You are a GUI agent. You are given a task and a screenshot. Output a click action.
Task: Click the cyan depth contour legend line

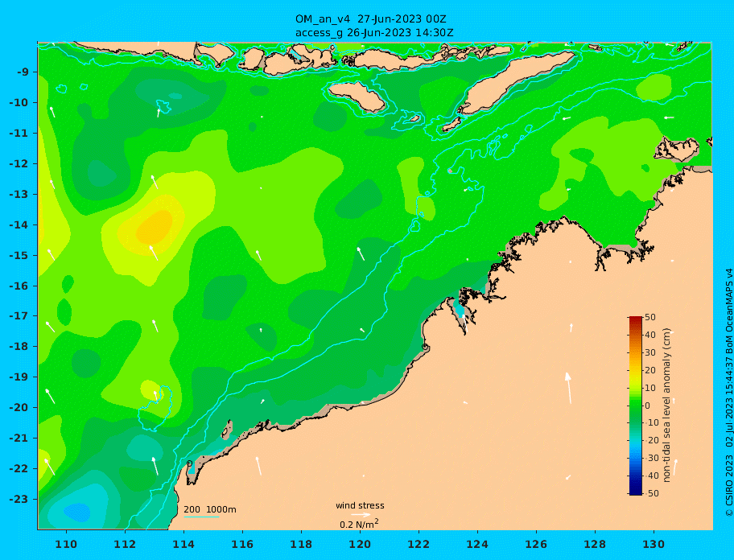(x=201, y=517)
